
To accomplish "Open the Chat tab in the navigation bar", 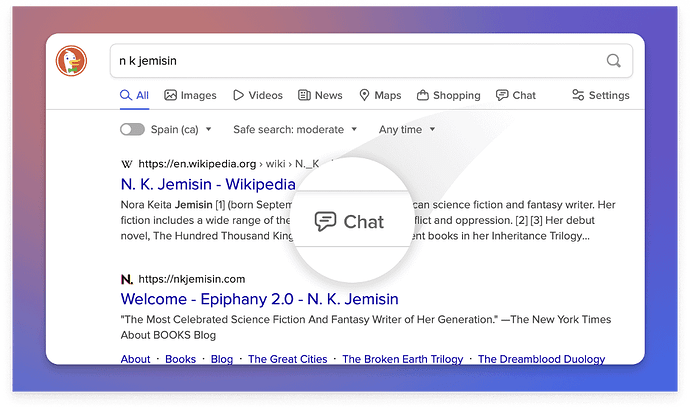I will click(x=516, y=95).
